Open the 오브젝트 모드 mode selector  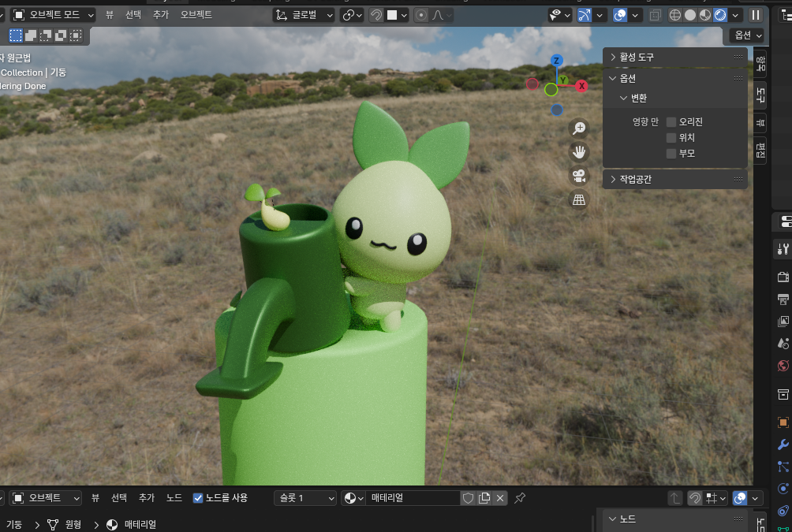[54, 15]
